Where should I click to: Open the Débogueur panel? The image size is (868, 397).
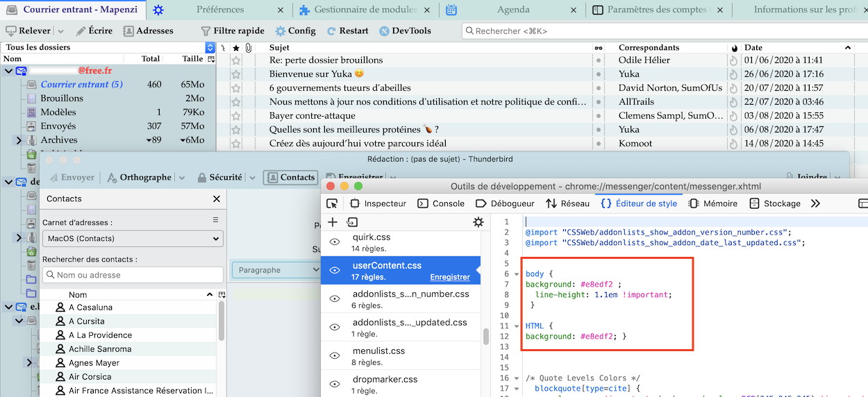(505, 203)
